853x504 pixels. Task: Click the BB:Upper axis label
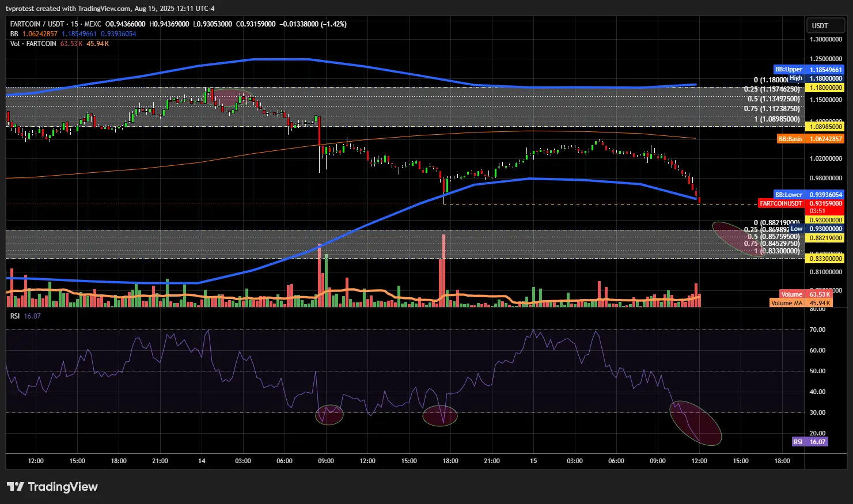[x=788, y=69]
